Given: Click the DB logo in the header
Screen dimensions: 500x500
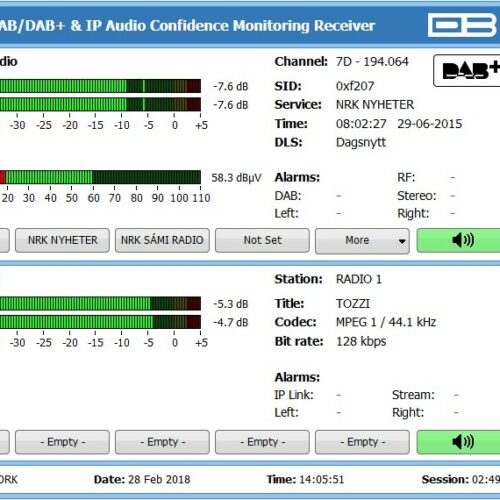Looking at the screenshot, I should point(463,25).
